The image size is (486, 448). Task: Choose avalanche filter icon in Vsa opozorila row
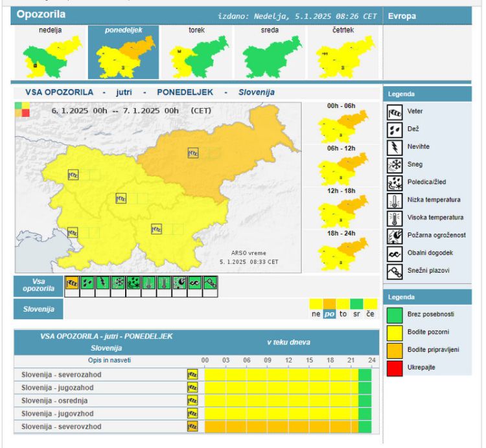point(211,282)
